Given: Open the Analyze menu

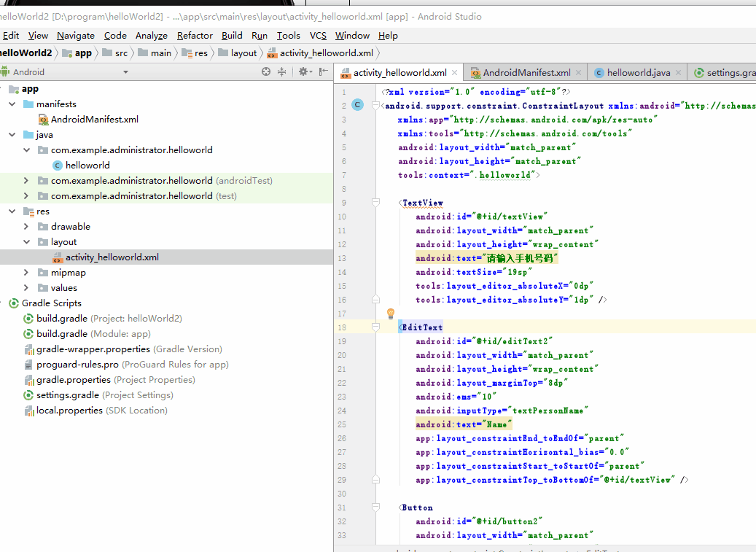Looking at the screenshot, I should (x=152, y=36).
